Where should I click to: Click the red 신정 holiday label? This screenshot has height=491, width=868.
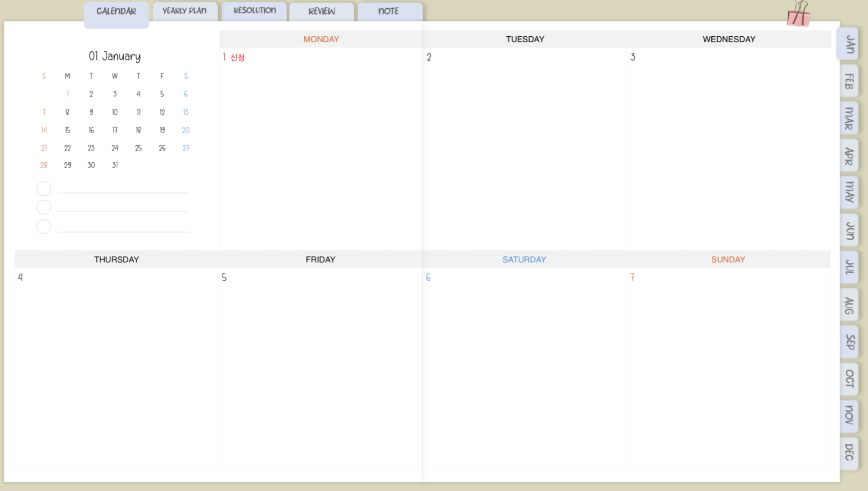tap(238, 57)
